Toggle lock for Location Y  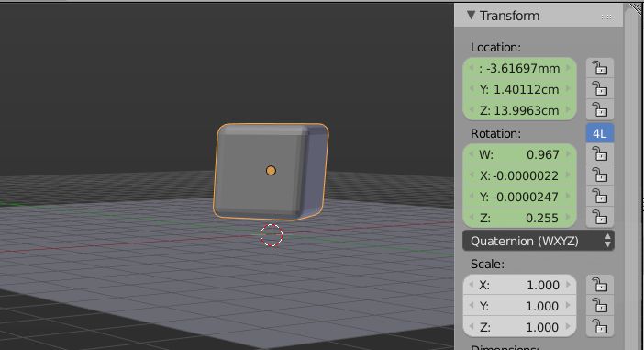coord(600,89)
